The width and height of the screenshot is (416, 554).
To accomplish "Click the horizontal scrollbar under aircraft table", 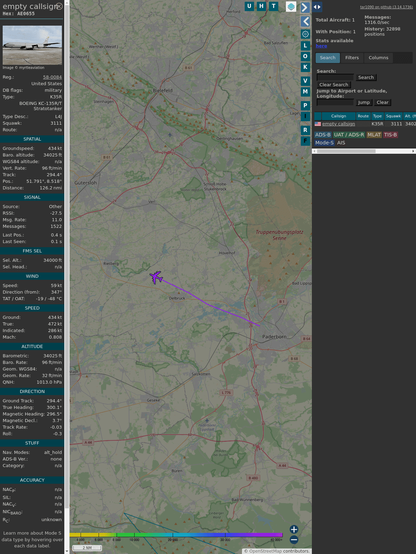I will click(x=364, y=151).
